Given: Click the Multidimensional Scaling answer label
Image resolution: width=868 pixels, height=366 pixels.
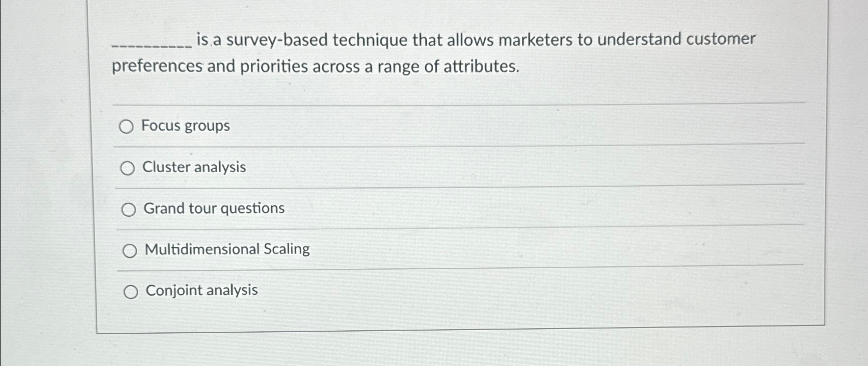Looking at the screenshot, I should pos(226,249).
